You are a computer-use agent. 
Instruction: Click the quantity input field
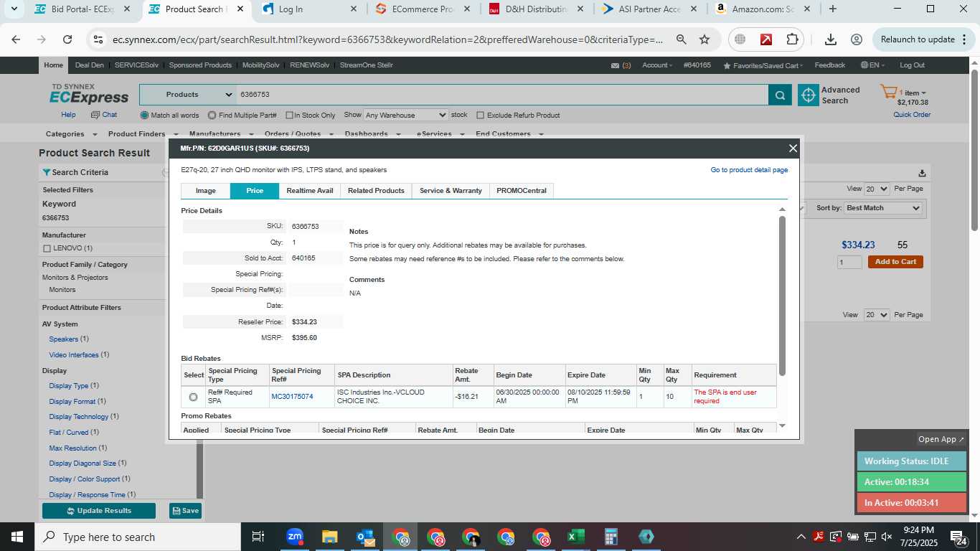[849, 263]
